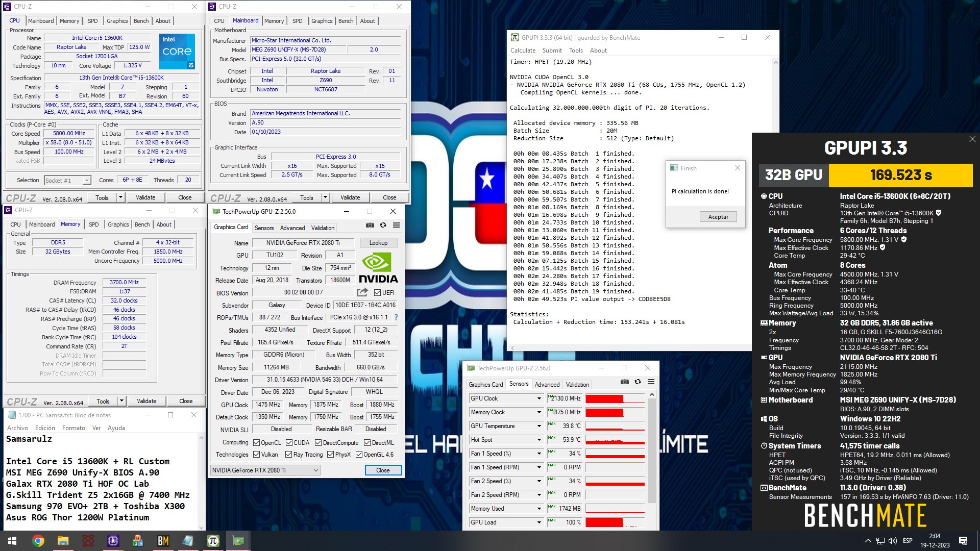This screenshot has height=551, width=980.
Task: Toggle the OpenCL checkbox
Action: pyautogui.click(x=256, y=443)
